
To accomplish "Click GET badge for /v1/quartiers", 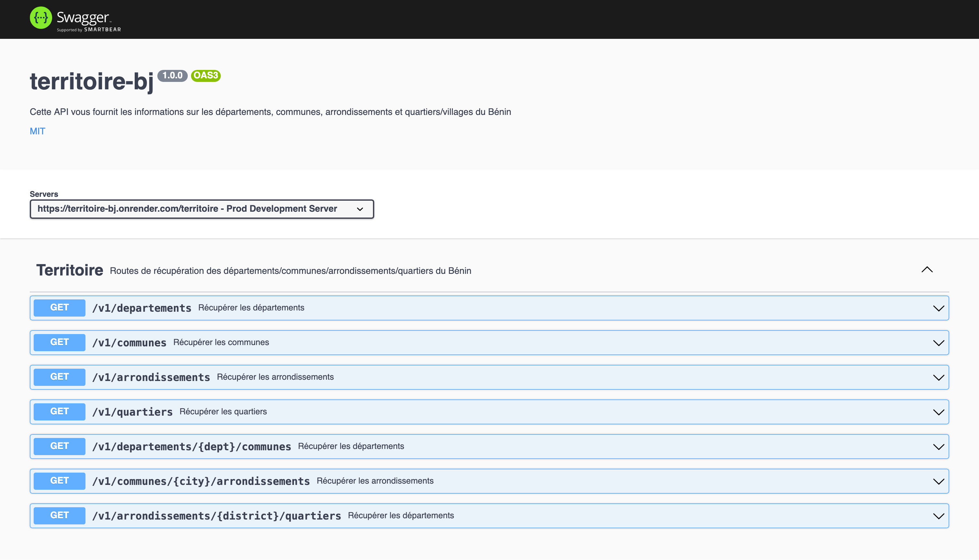I will 59,411.
